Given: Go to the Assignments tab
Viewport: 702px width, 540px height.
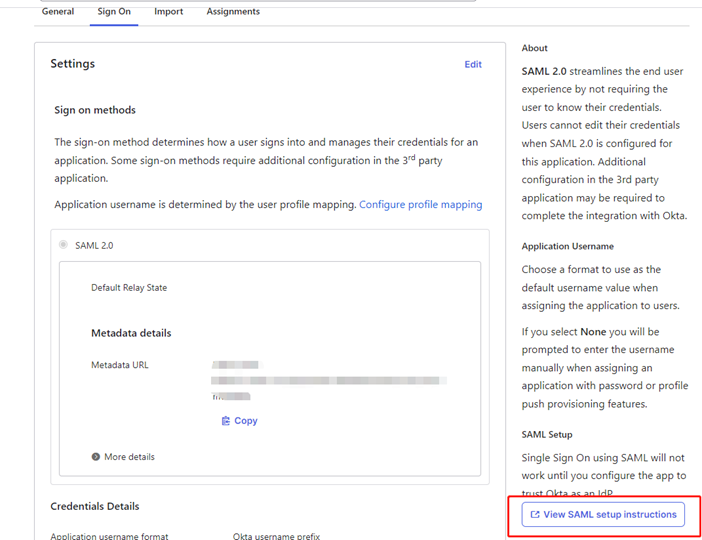Looking at the screenshot, I should coord(233,12).
